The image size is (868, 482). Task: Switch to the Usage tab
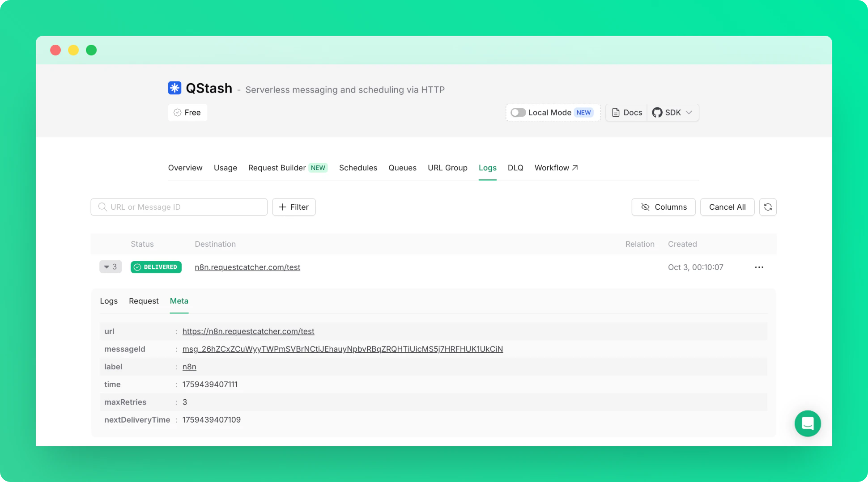(x=226, y=168)
